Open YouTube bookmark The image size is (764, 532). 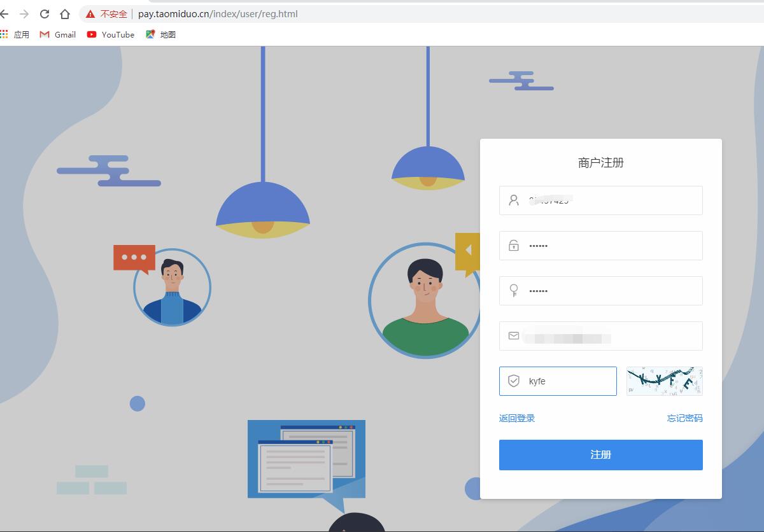[111, 34]
